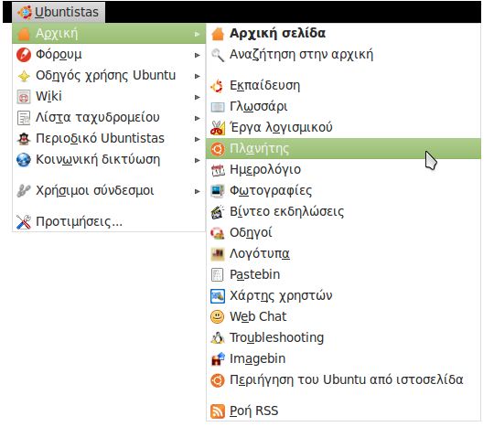Click the globe icon for Κοινωνική δικτύωση
Viewport: 494px width, 448px height.
(x=24, y=160)
